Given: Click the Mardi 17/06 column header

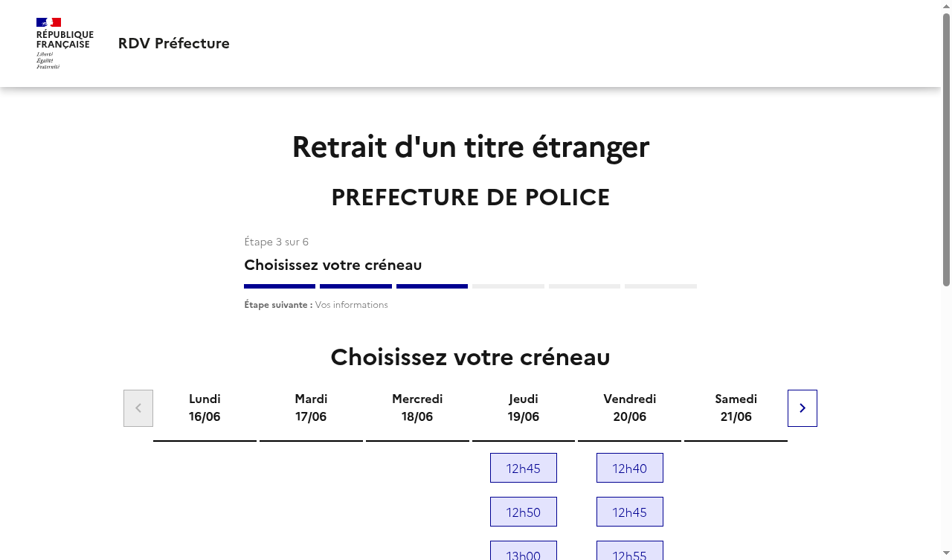Looking at the screenshot, I should pyautogui.click(x=311, y=408).
